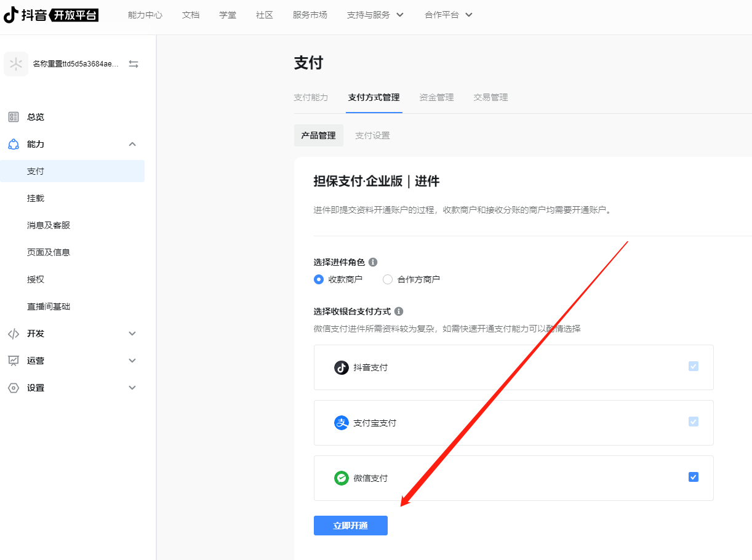Screen dimensions: 752x560
Task: Toggle the 支付宝支付 checkbox
Action: pyautogui.click(x=694, y=422)
